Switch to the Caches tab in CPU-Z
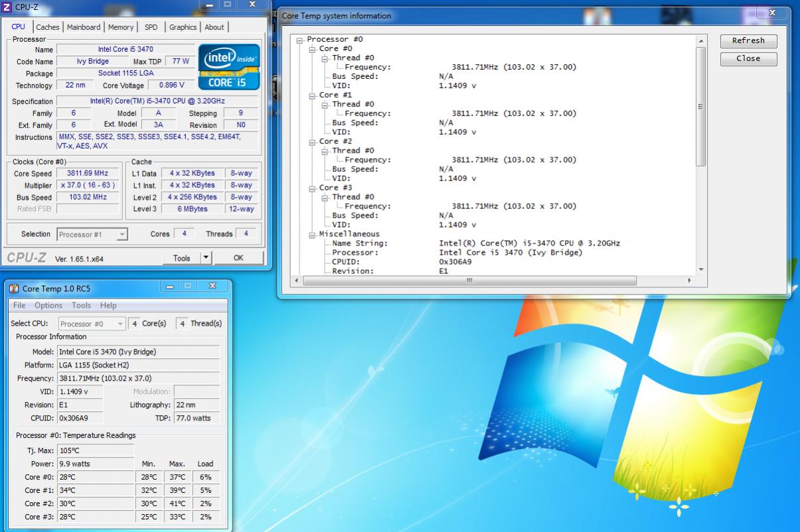The height and width of the screenshot is (532, 800). click(x=48, y=27)
